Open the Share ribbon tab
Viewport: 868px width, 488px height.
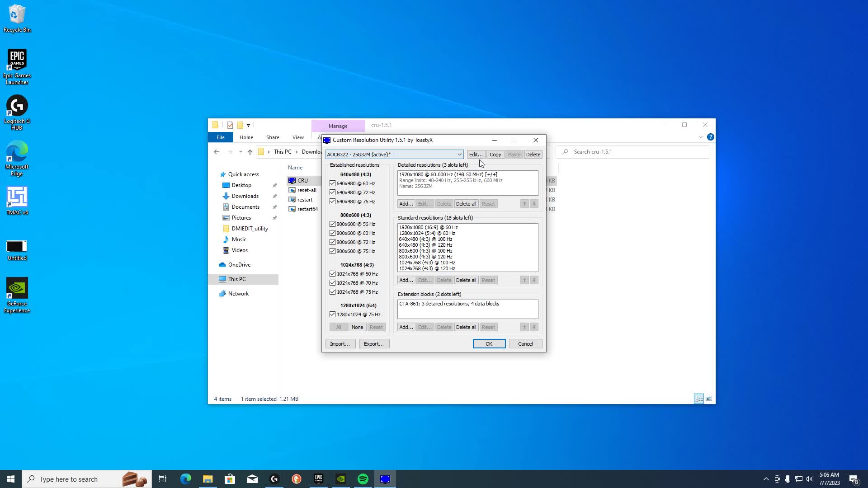(x=273, y=137)
